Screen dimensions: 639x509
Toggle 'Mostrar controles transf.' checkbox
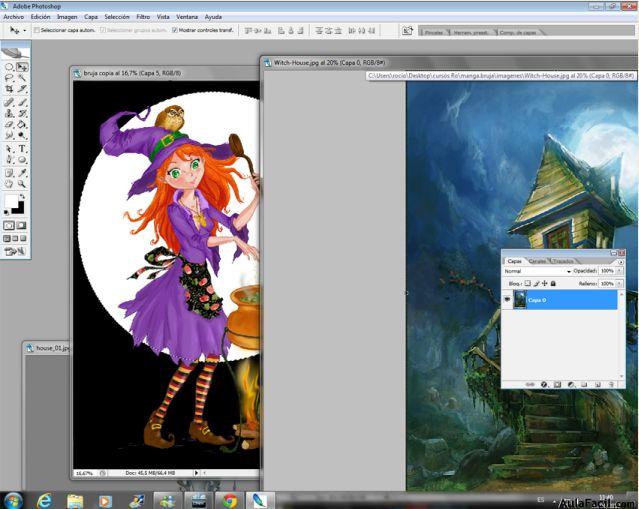174,30
